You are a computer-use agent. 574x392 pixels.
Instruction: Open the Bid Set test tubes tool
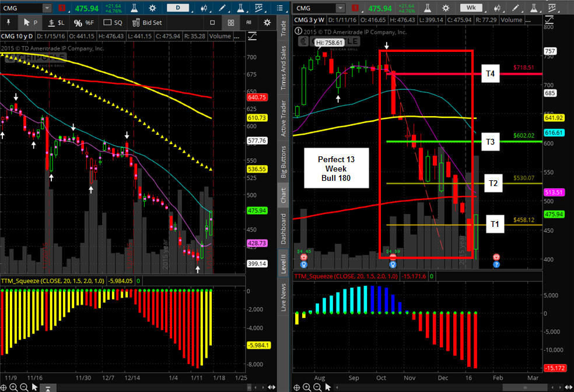(147, 23)
